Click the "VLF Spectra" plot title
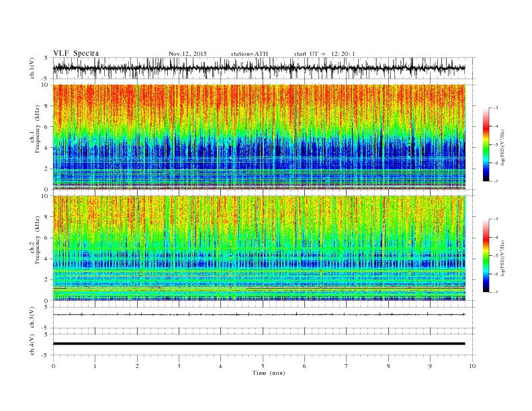Viewport: 532px width, 411px height. coord(76,53)
